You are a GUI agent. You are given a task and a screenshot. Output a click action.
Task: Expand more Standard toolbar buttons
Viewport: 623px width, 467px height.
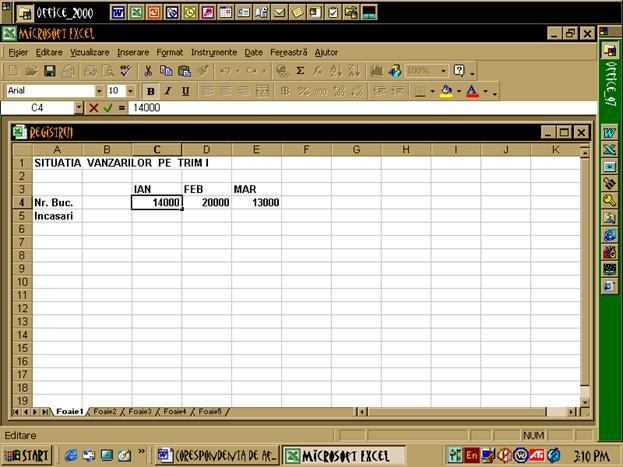tap(472, 72)
